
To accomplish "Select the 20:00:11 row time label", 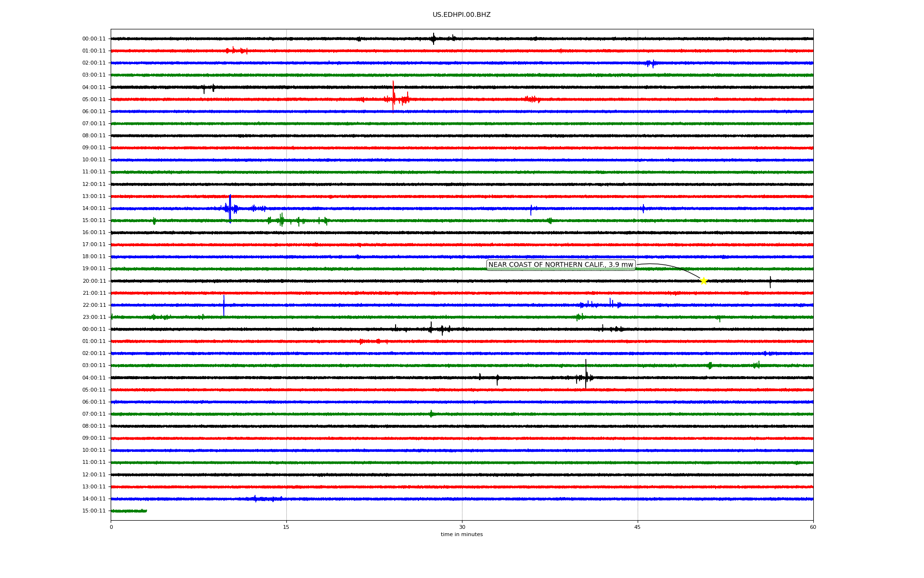I will (x=94, y=281).
